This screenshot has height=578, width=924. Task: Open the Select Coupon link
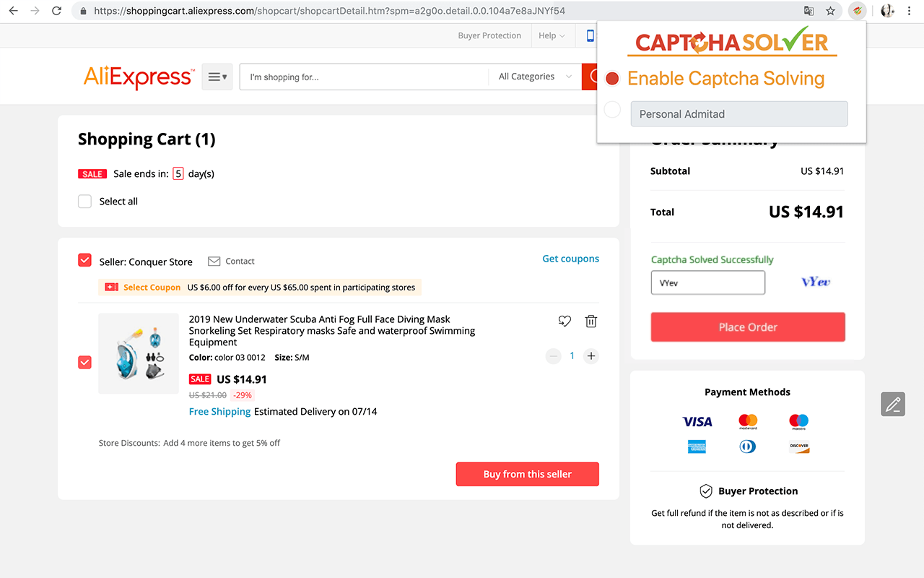coord(152,288)
